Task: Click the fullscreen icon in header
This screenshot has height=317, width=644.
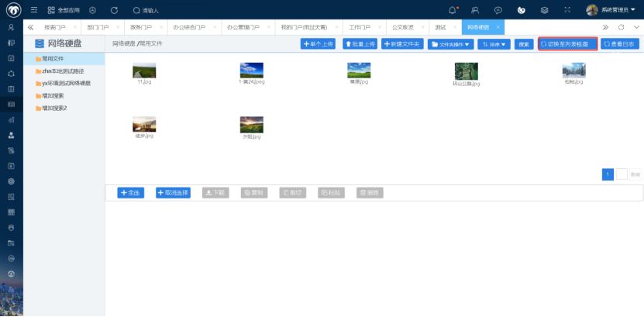Action: pyautogui.click(x=567, y=10)
